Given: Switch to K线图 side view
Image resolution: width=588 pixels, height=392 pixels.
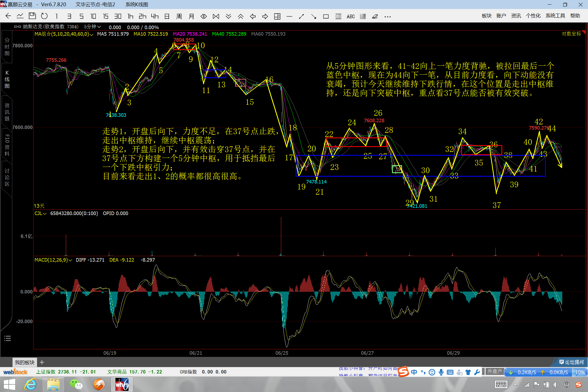Looking at the screenshot, I should (x=7, y=79).
